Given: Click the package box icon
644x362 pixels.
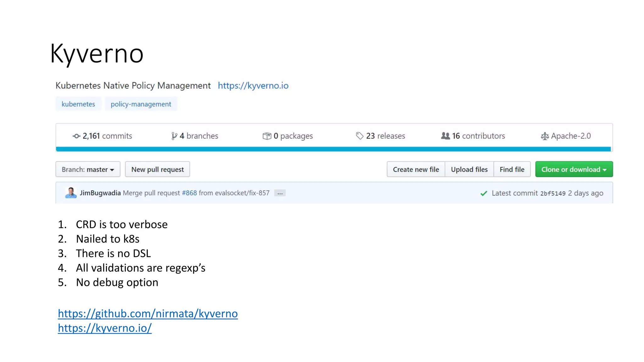Looking at the screenshot, I should [x=267, y=136].
